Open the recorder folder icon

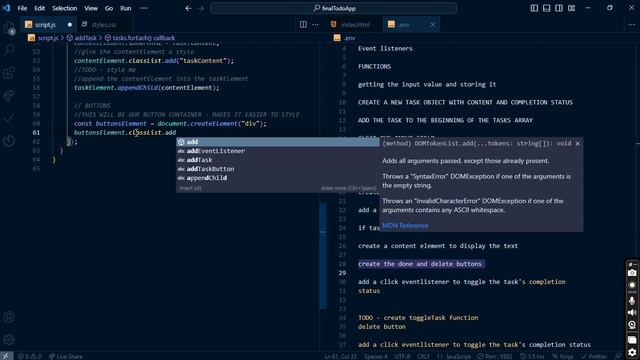(632, 340)
